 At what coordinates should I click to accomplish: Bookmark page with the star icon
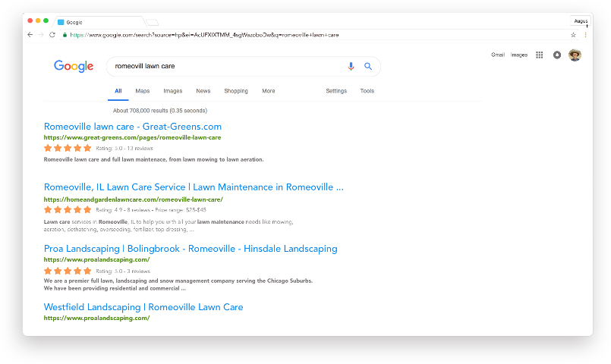pos(573,35)
